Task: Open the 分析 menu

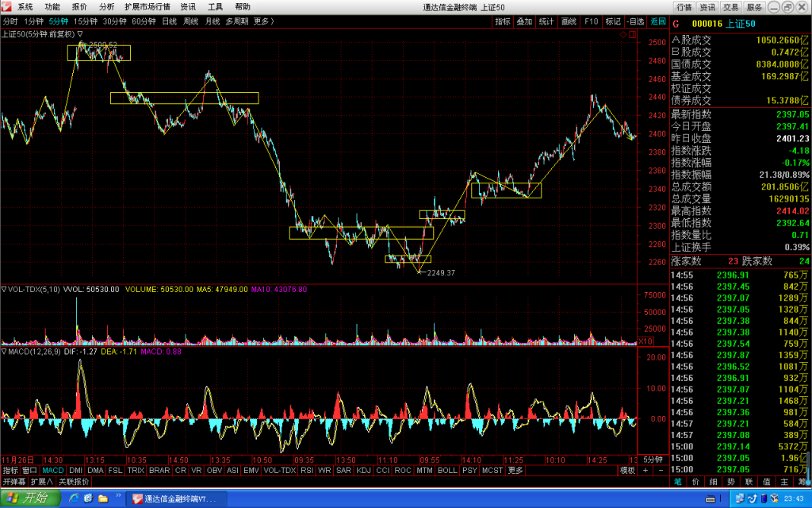Action: (106, 6)
